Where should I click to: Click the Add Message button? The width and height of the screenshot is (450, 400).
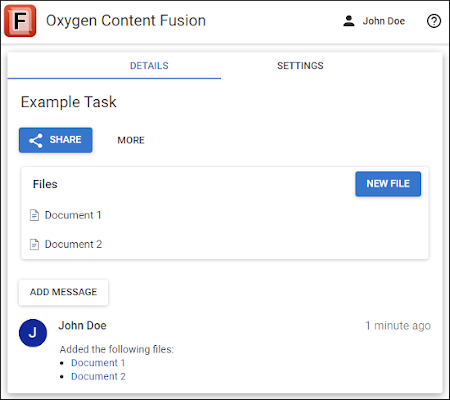tap(63, 292)
